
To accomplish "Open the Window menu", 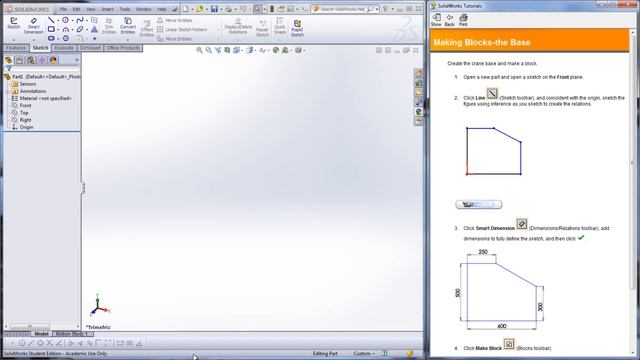I will (x=144, y=9).
